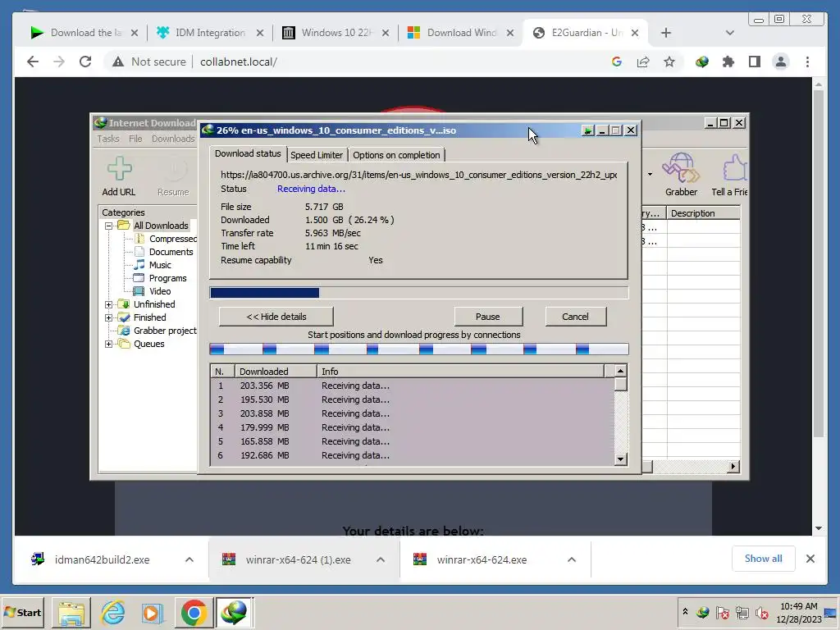Image resolution: width=840 pixels, height=630 pixels.
Task: Open Windows Media Player from taskbar
Action: tap(153, 612)
